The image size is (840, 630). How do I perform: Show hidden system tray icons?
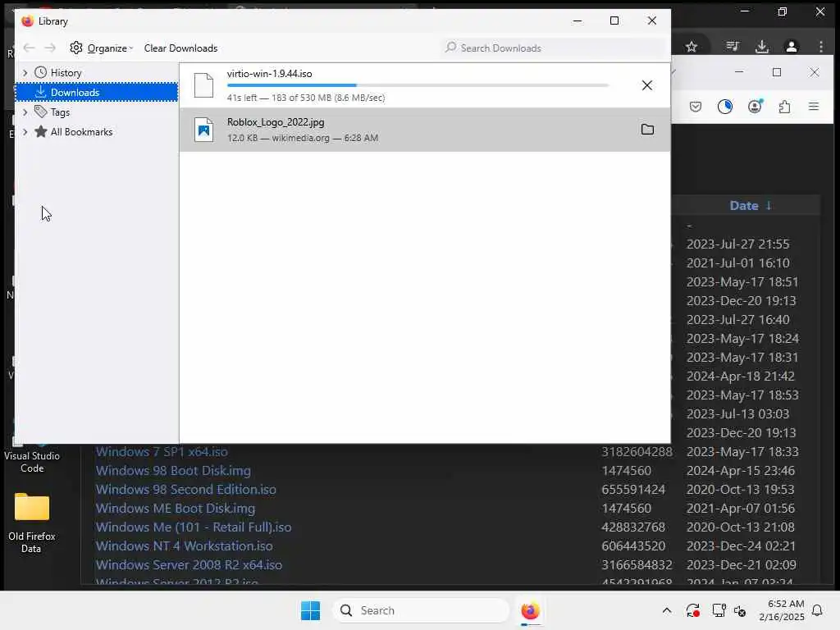(666, 610)
